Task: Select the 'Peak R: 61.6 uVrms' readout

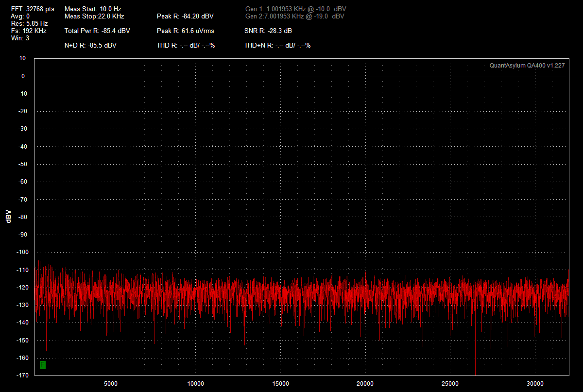Action: coord(185,31)
